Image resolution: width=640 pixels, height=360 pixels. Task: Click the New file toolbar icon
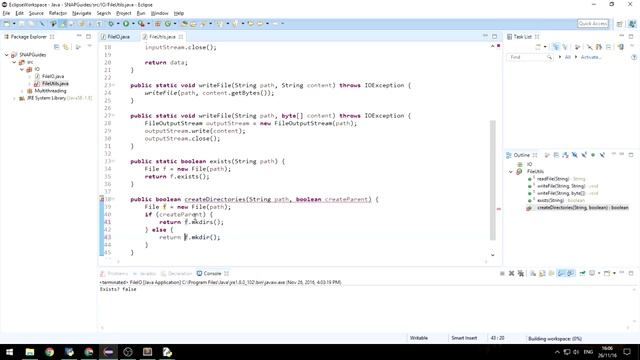click(7, 24)
